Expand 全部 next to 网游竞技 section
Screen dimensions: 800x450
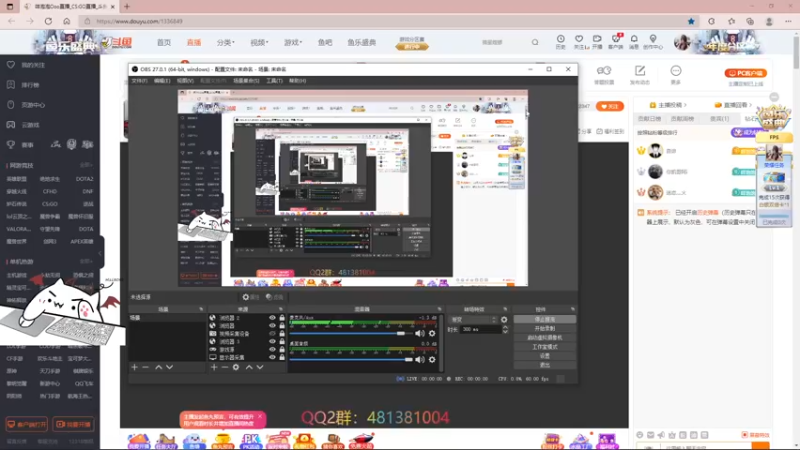tap(86, 165)
